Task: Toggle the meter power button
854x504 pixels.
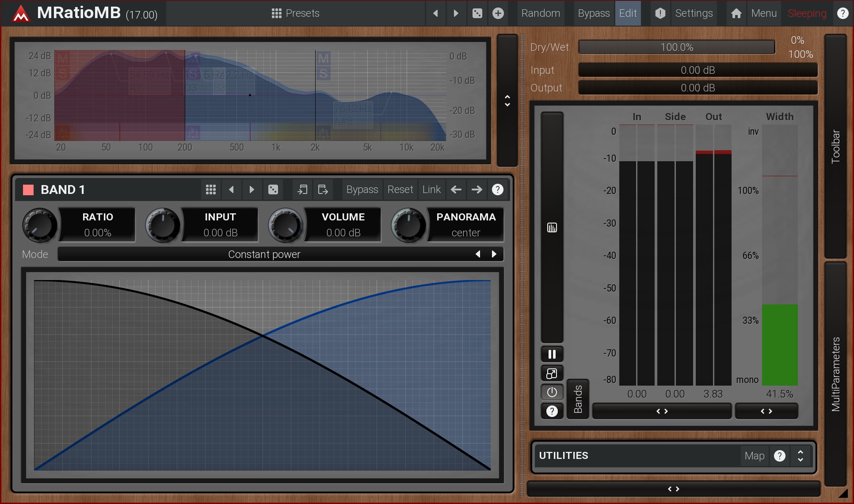Action: (x=552, y=392)
